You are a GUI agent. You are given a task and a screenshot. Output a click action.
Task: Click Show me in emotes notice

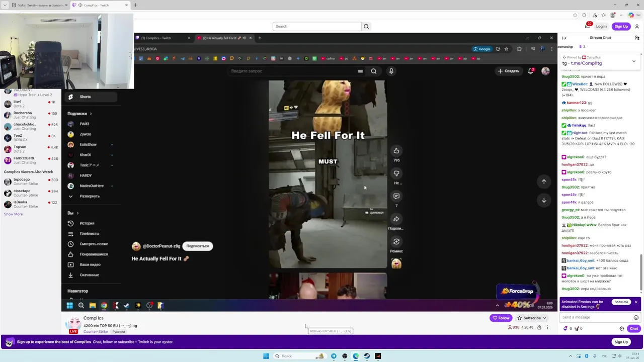pos(621,302)
